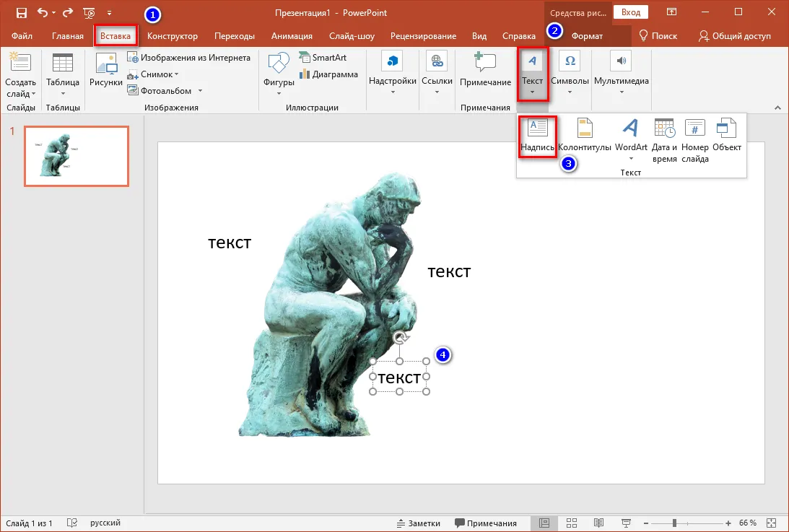
Task: Open the Снимок screenshot dropdown
Action: tap(153, 74)
